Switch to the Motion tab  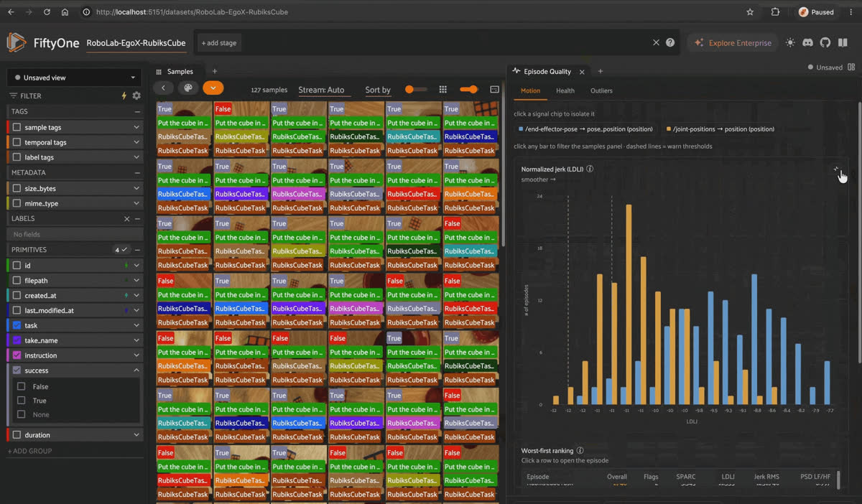point(531,90)
